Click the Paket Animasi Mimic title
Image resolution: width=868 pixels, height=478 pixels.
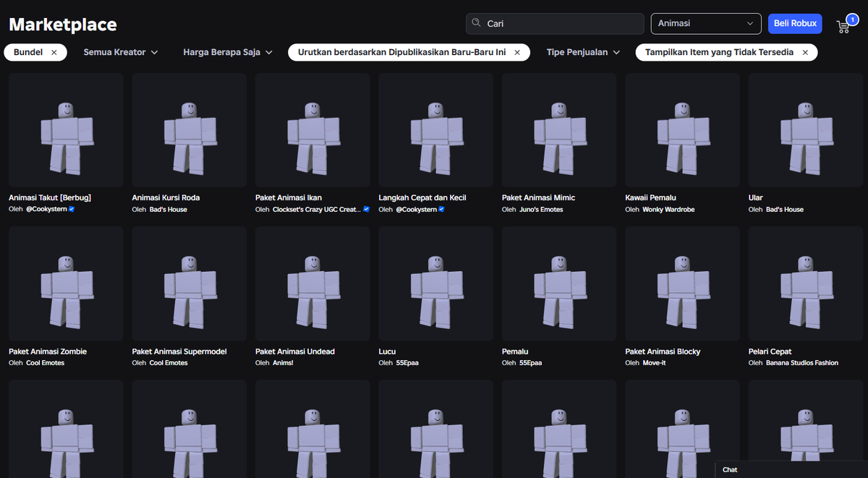click(539, 197)
